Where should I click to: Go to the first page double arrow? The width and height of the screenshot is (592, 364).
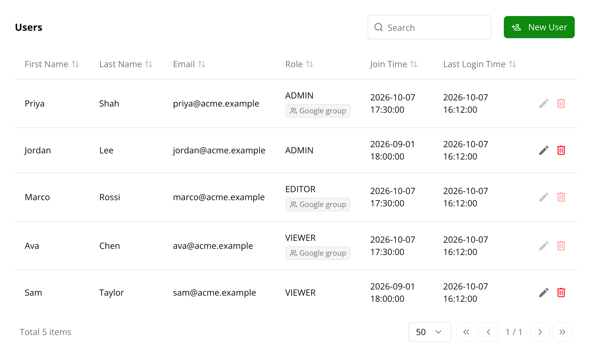click(466, 332)
